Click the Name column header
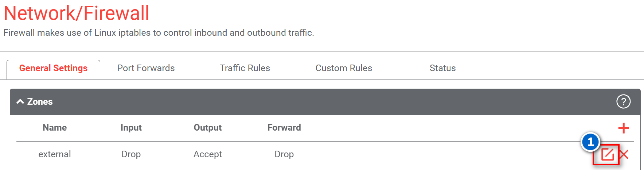 click(55, 128)
